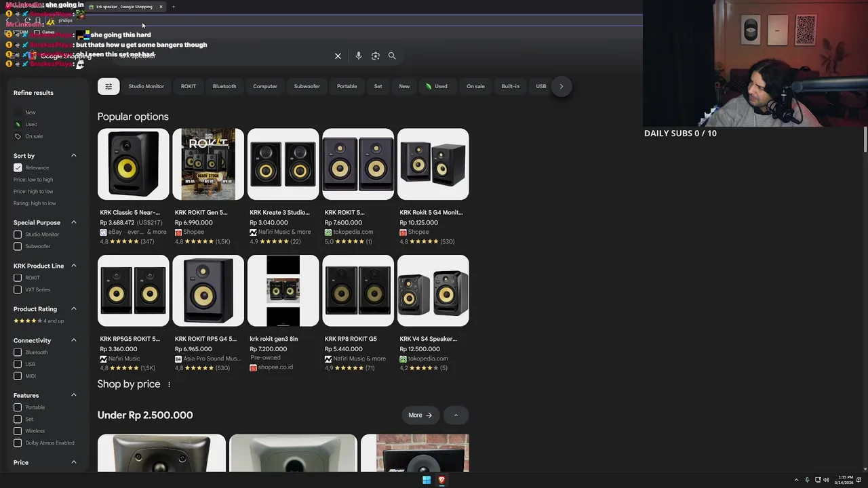Open the Shop by price options menu

169,384
